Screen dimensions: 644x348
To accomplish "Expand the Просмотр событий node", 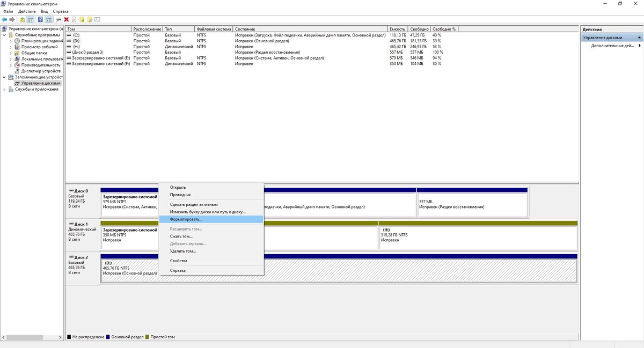I will coord(11,47).
